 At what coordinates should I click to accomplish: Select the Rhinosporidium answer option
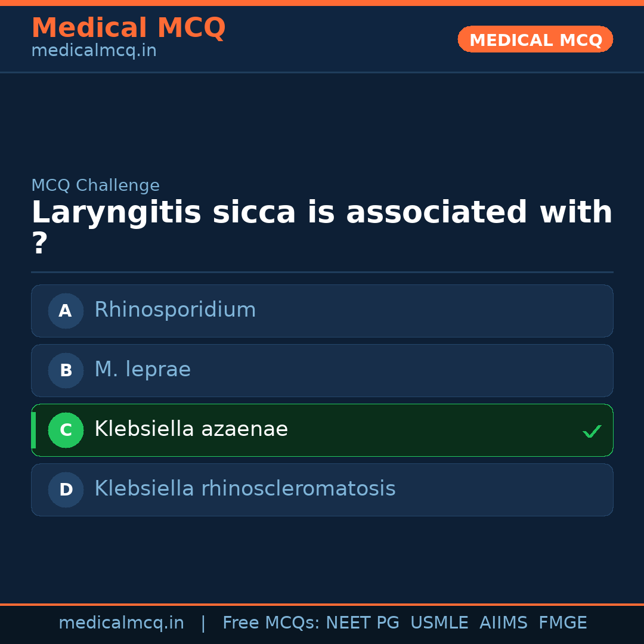coord(175,310)
